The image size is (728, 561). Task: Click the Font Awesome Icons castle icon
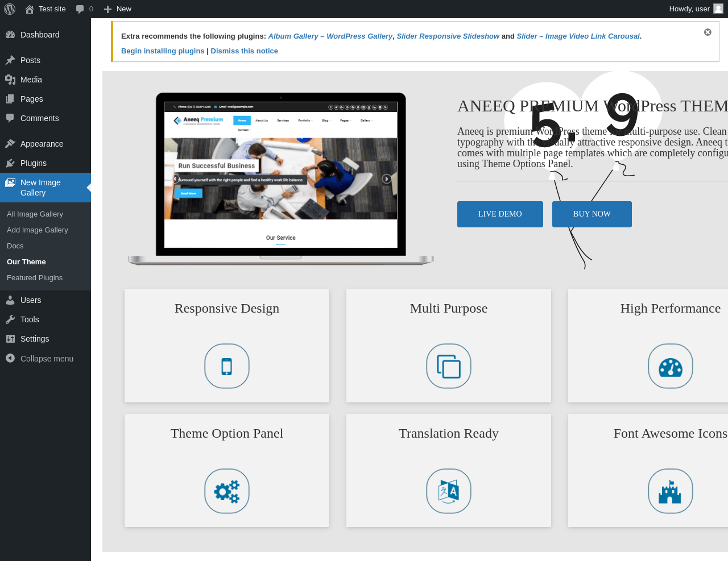pos(671,491)
